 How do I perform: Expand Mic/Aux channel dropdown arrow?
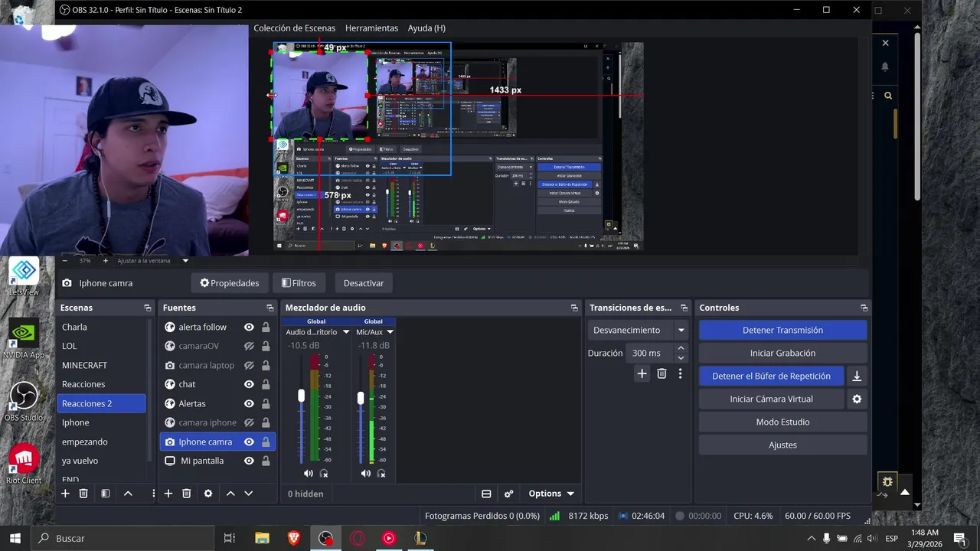tap(390, 332)
